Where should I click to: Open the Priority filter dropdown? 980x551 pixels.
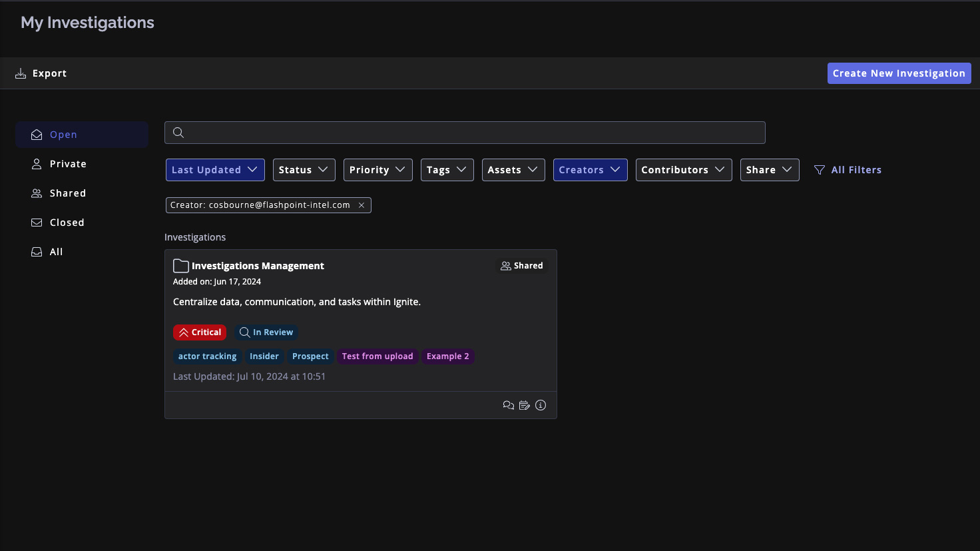click(378, 170)
